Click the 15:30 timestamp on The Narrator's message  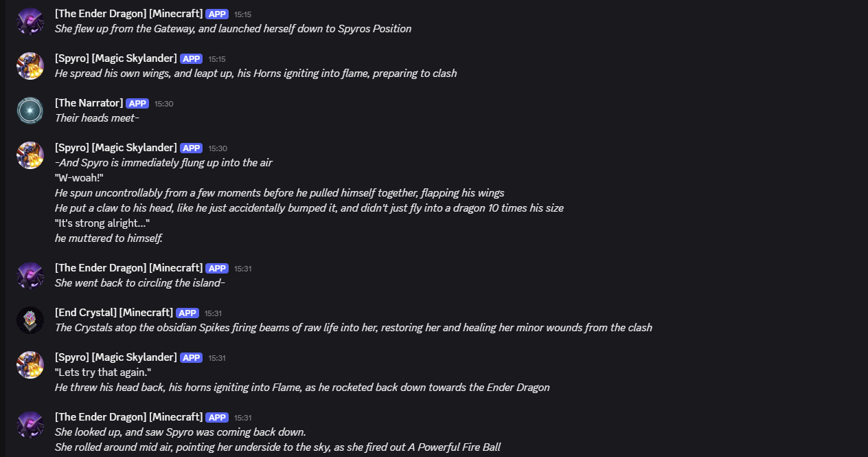(163, 104)
